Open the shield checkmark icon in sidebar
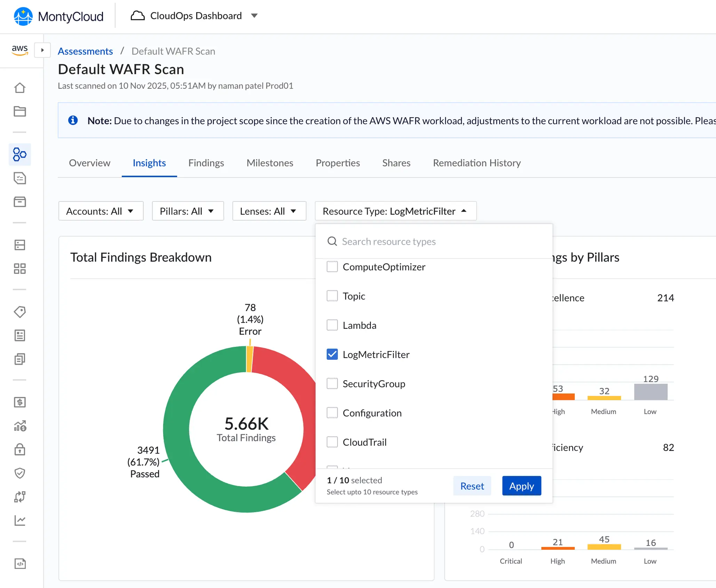This screenshot has width=716, height=588. pos(20,473)
